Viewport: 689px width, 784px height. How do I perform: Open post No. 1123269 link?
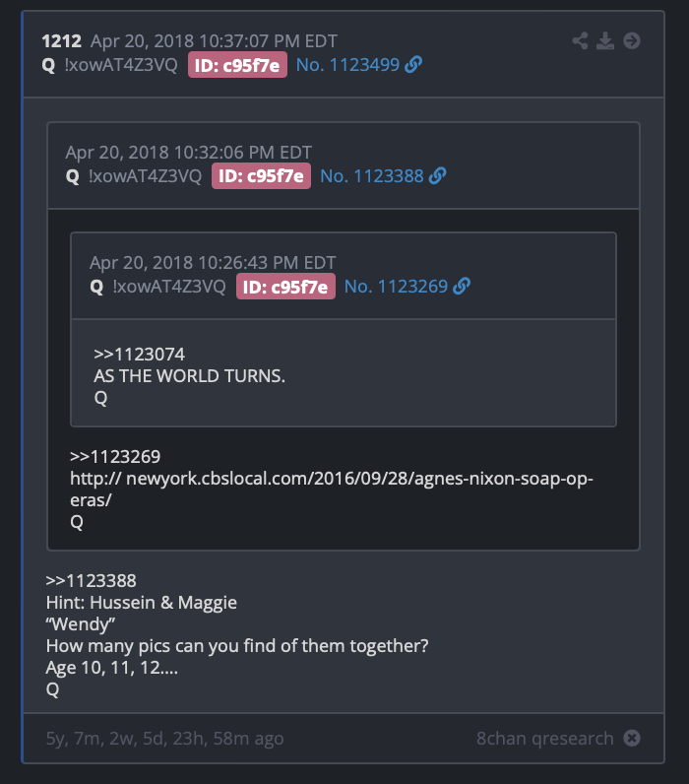pyautogui.click(x=396, y=287)
